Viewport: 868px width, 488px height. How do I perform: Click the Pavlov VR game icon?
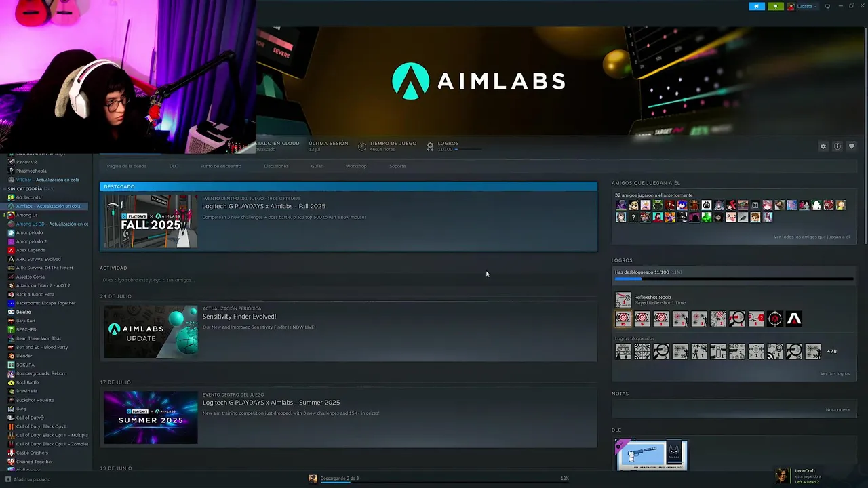tap(11, 162)
